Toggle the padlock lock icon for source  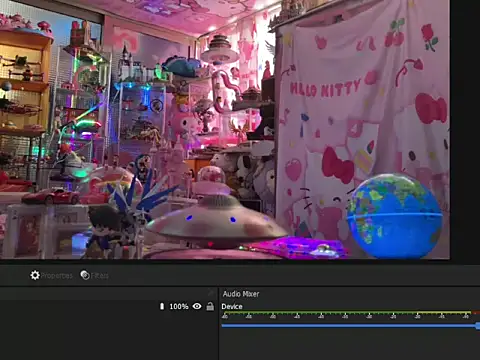click(x=210, y=306)
